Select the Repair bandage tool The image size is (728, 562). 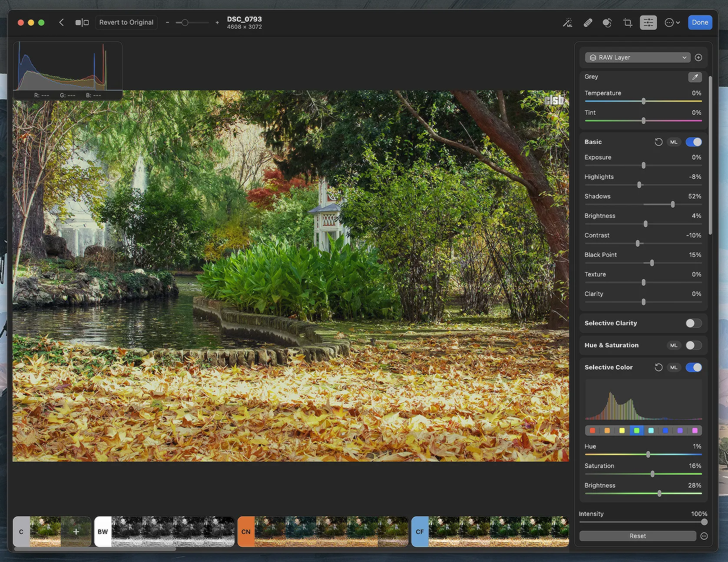(x=588, y=23)
